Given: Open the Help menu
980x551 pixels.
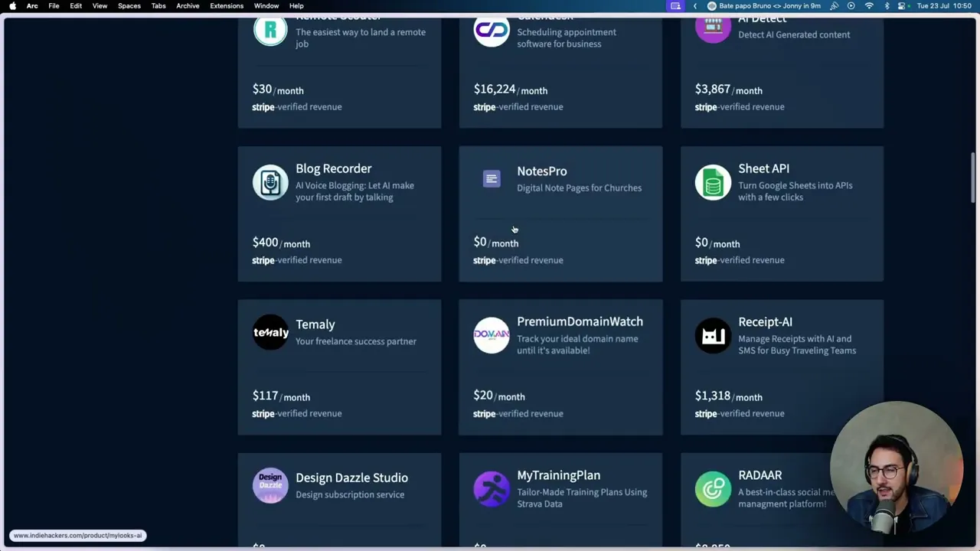Looking at the screenshot, I should (x=296, y=6).
